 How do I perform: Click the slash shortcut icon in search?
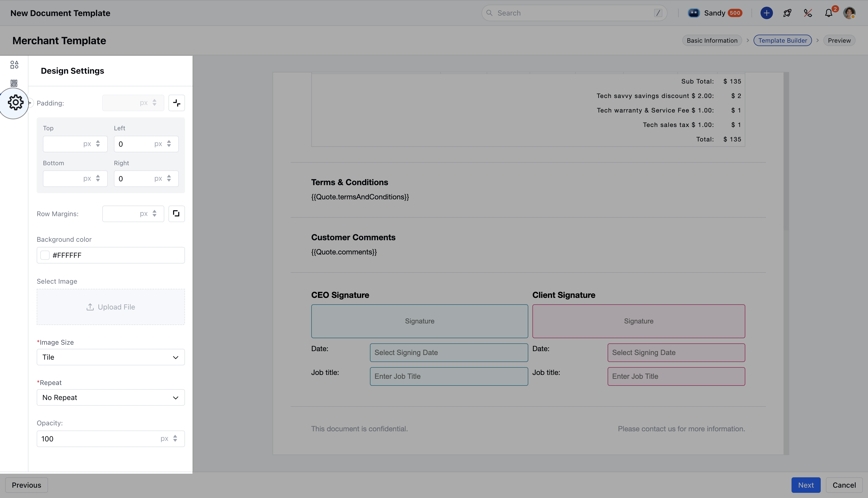(x=658, y=13)
